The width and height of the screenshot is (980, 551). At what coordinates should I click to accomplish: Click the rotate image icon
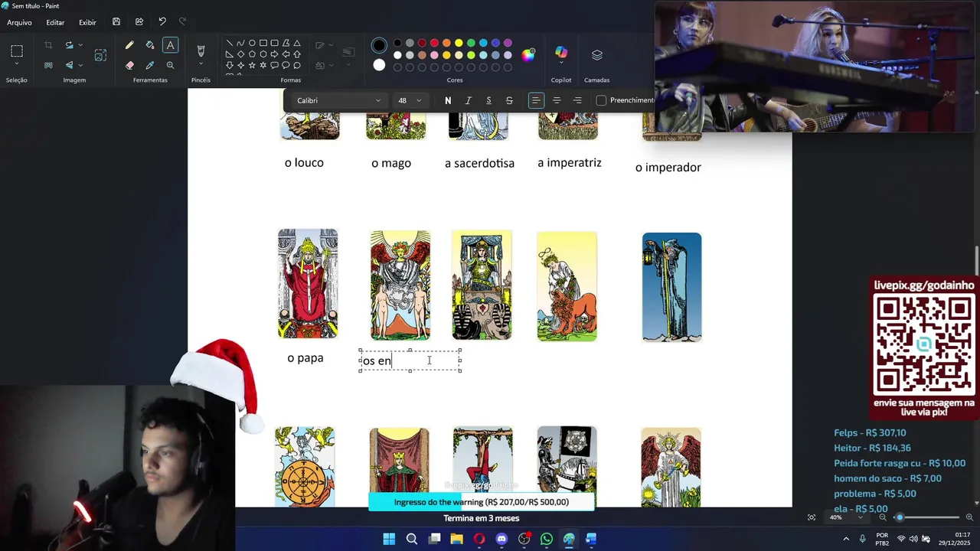(x=69, y=45)
